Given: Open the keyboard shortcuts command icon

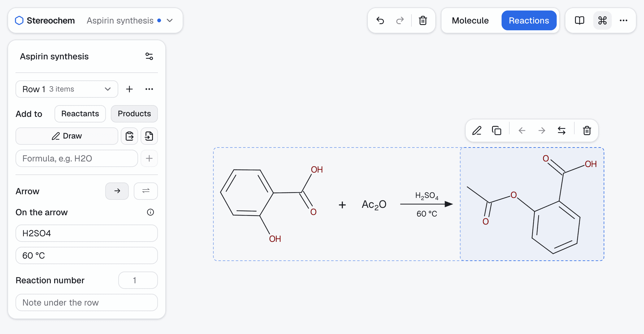Looking at the screenshot, I should point(603,20).
